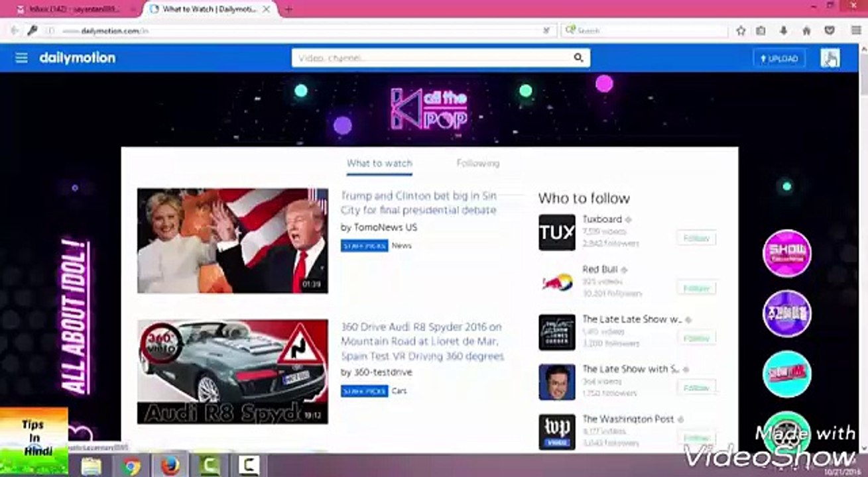The width and height of the screenshot is (868, 477).
Task: Switch to the What to watch tab
Action: coord(379,164)
